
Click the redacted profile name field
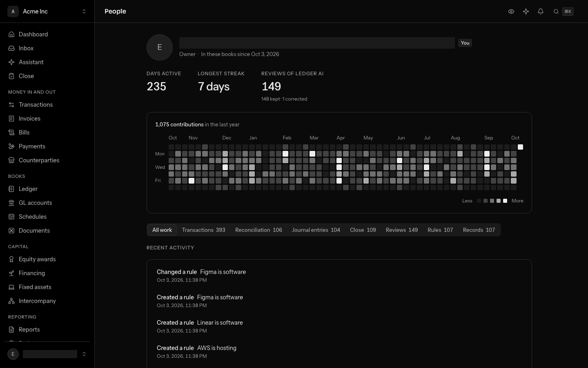coord(317,43)
